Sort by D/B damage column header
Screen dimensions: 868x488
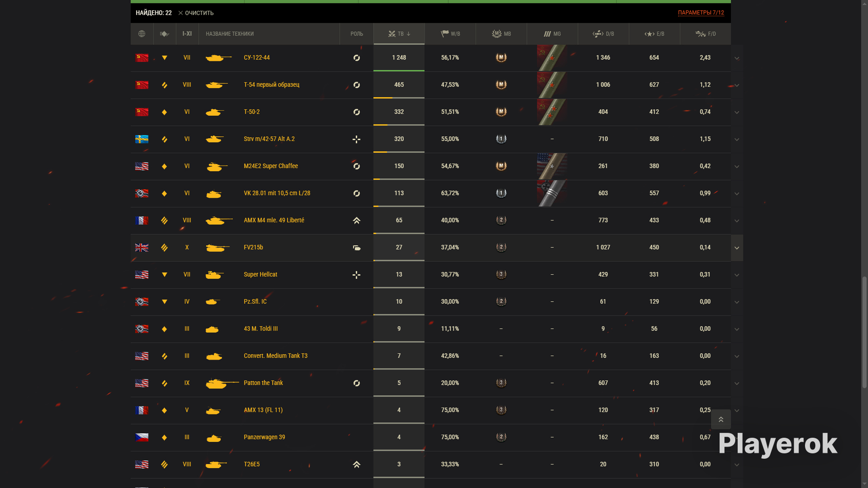click(603, 34)
